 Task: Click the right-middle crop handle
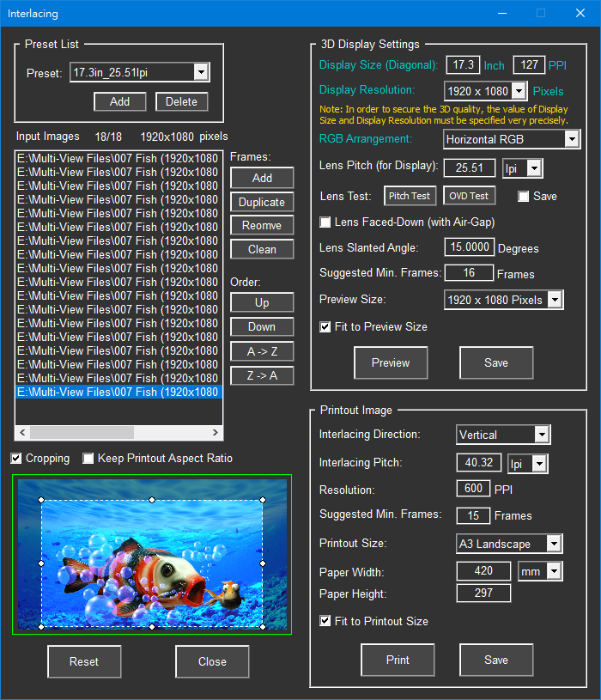[263, 563]
